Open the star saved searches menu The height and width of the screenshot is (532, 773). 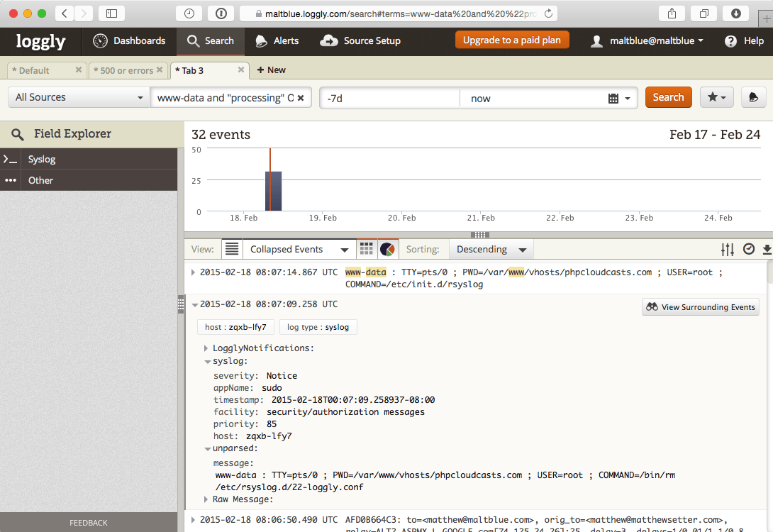coord(717,97)
